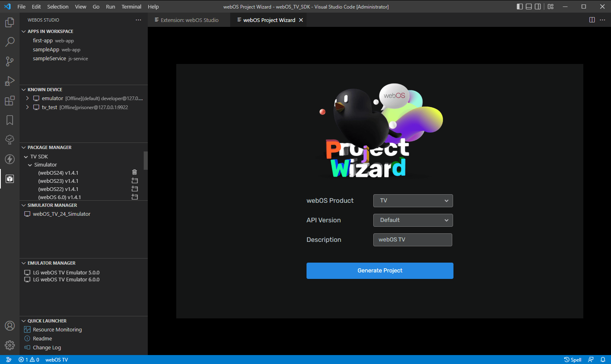This screenshot has height=364, width=611.
Task: Click the Spell status bar item
Action: click(573, 360)
